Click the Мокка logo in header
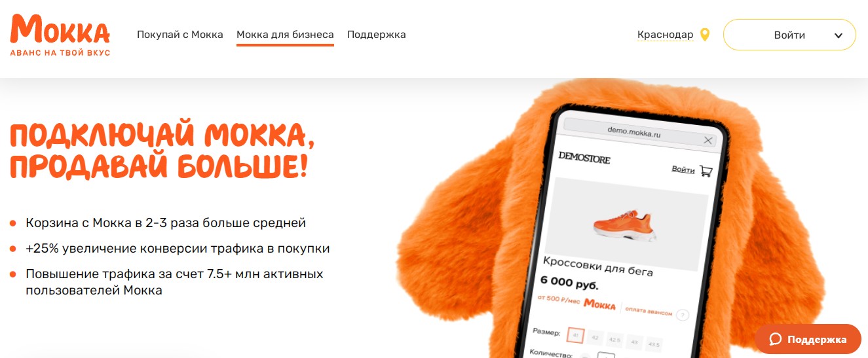Viewport: 868px width, 358px height. [x=60, y=35]
